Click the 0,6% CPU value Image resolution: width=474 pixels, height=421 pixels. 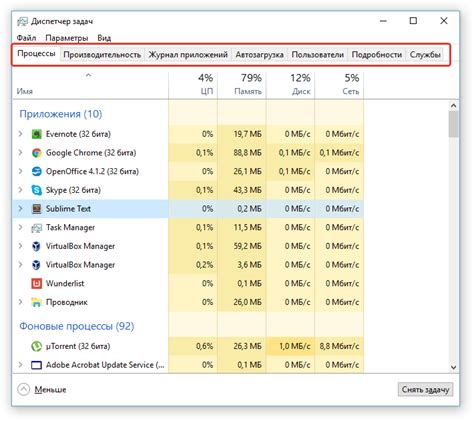tap(204, 346)
